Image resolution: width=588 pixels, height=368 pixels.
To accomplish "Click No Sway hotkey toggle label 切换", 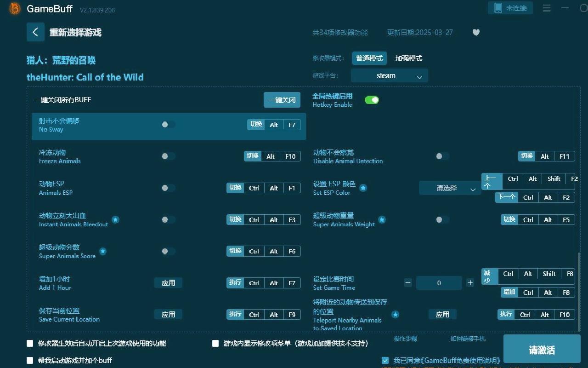I will click(x=256, y=124).
